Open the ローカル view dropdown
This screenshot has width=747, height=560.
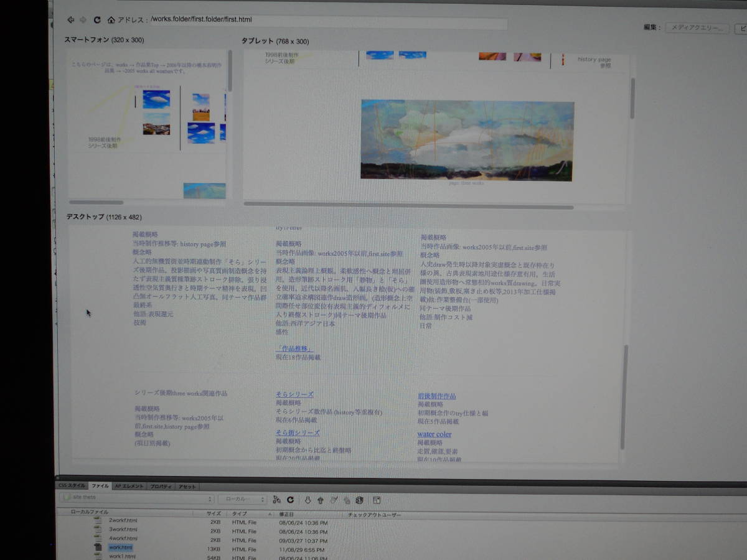click(x=243, y=499)
